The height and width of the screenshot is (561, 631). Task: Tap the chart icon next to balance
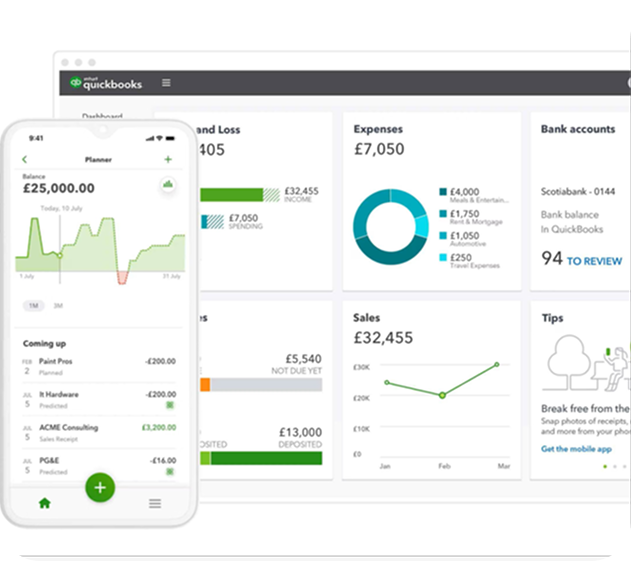point(168,184)
